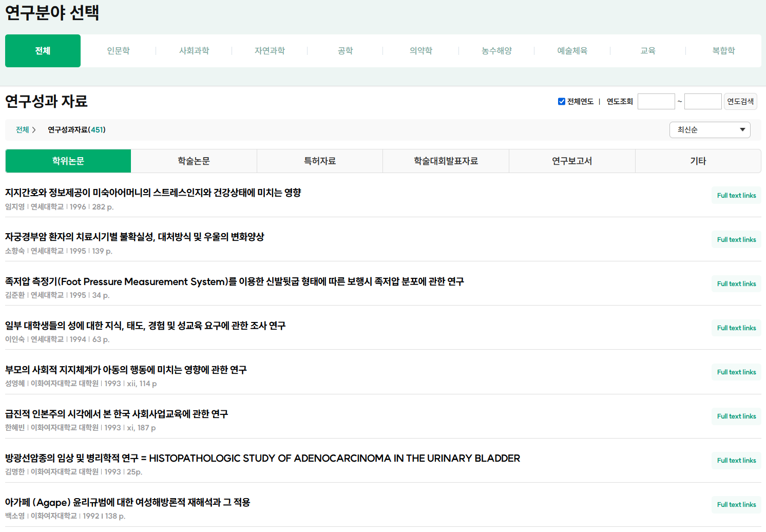Click the end year input field
The width and height of the screenshot is (766, 532).
pyautogui.click(x=703, y=102)
